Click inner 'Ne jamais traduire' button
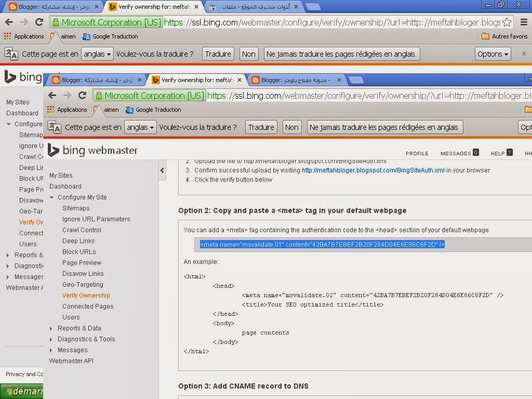The height and width of the screenshot is (399, 532). pyautogui.click(x=385, y=127)
